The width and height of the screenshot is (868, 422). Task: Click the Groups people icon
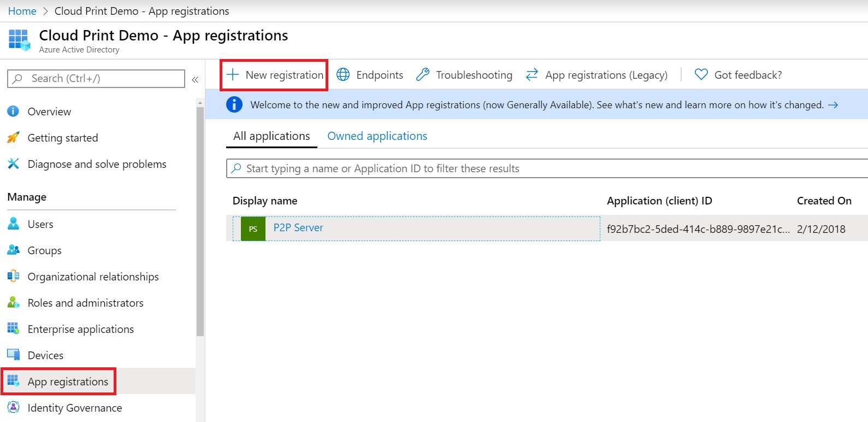pyautogui.click(x=13, y=250)
